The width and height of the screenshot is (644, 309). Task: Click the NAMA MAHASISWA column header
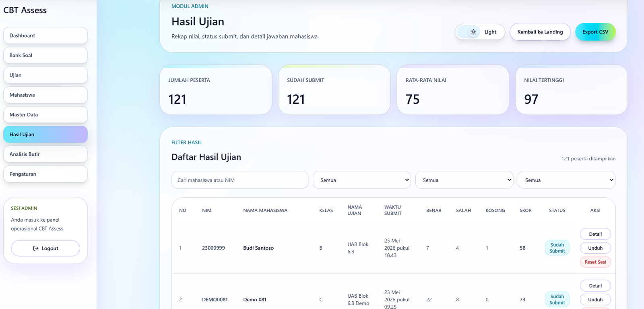265,210
